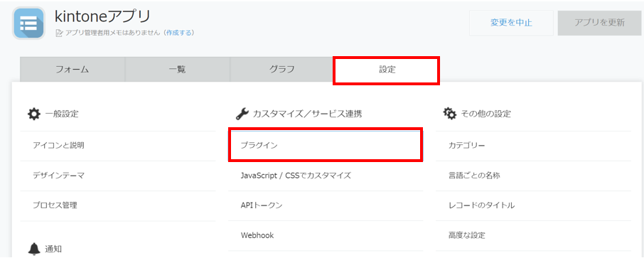Open the グラフ tab
Screen dimensions: 644x258
(281, 70)
